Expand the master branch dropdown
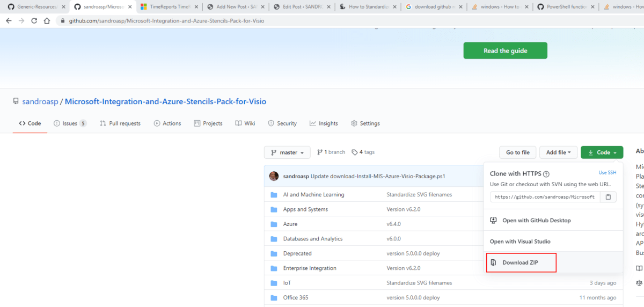The image size is (644, 307). 287,152
